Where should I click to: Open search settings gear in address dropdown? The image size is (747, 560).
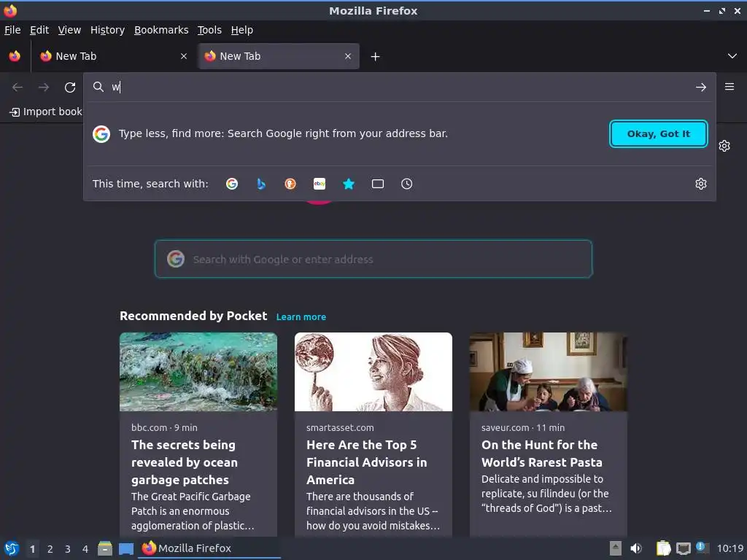click(701, 184)
